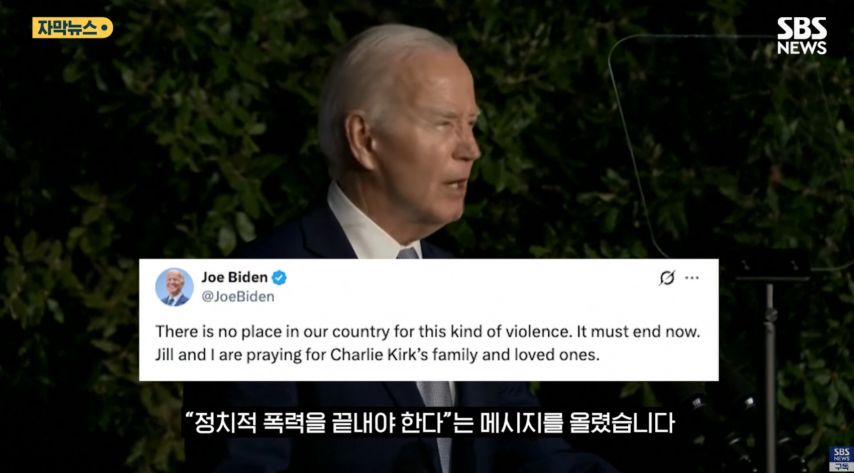854x473 pixels.
Task: Click the Joe Biden profile avatar
Action: coord(174,287)
